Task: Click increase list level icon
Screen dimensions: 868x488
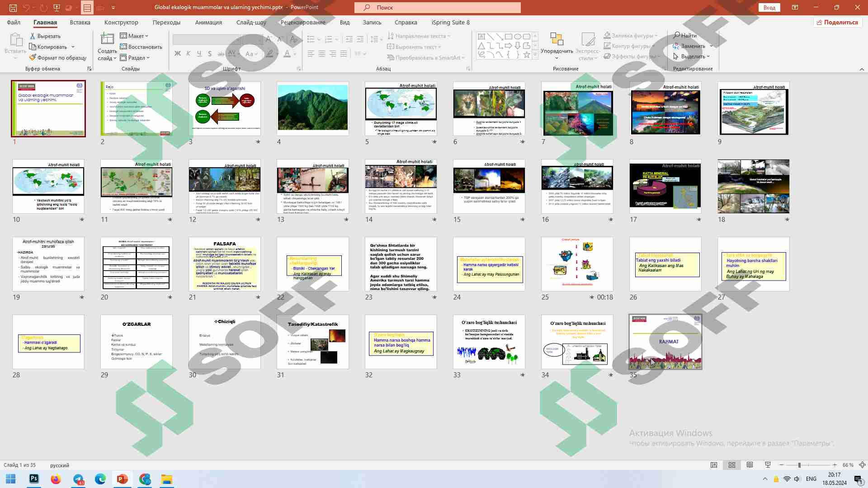Action: [360, 39]
